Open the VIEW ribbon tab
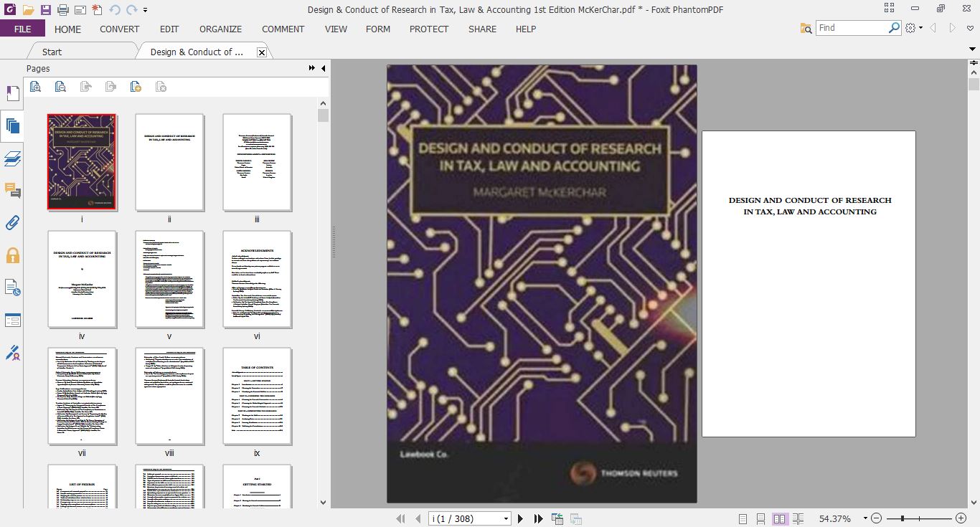The image size is (980, 527). [x=336, y=29]
